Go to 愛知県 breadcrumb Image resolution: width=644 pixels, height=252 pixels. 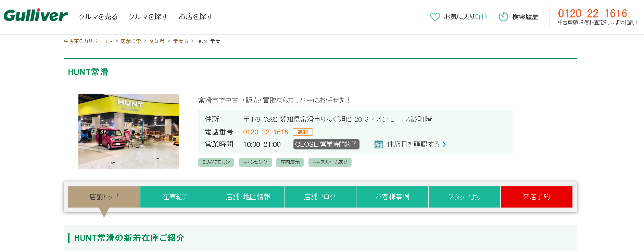[x=157, y=41]
